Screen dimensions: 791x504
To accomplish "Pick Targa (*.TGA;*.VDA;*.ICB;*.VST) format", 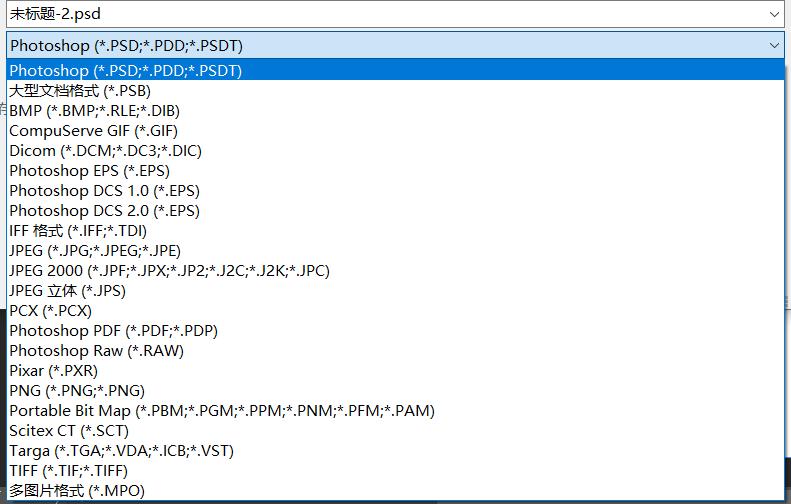I will tap(396, 451).
